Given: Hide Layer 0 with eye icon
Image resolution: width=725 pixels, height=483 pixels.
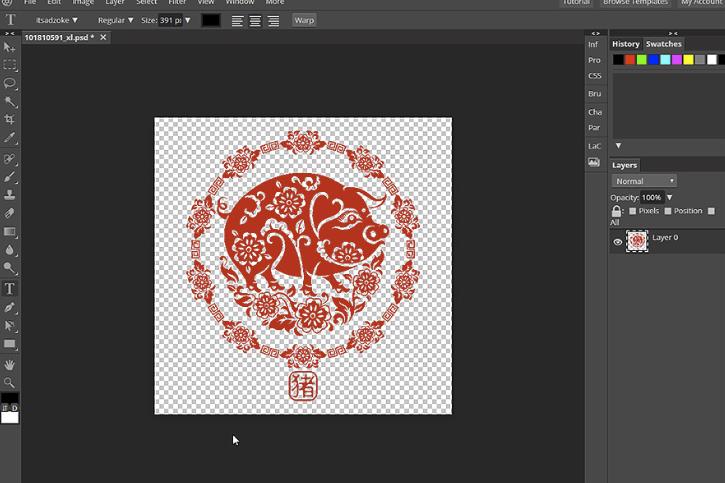Looking at the screenshot, I should (x=618, y=242).
